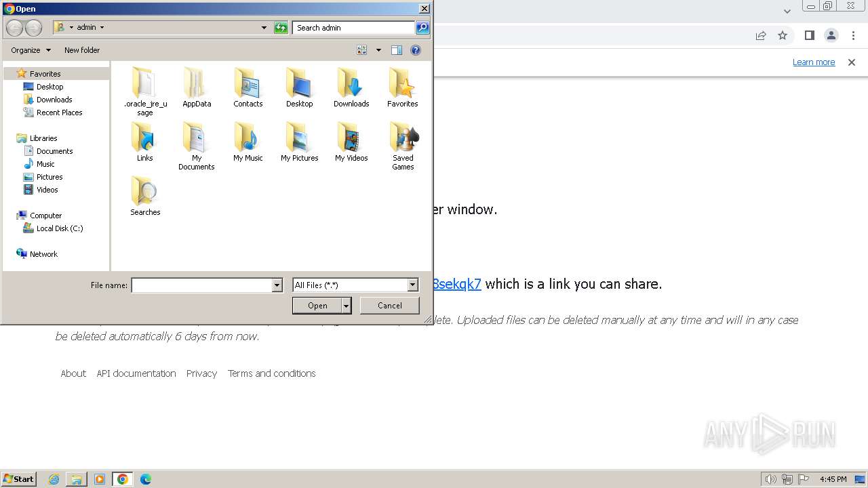Open the dialog Help icon
This screenshot has width=868, height=488.
[416, 50]
